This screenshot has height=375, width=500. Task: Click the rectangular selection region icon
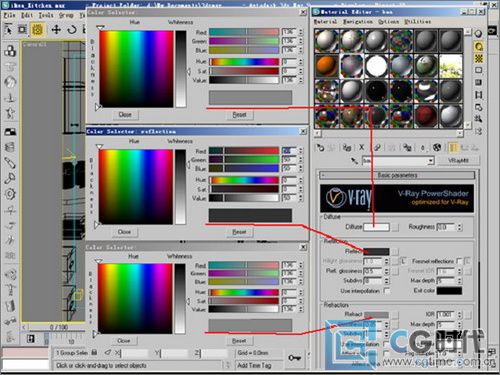coord(22,29)
